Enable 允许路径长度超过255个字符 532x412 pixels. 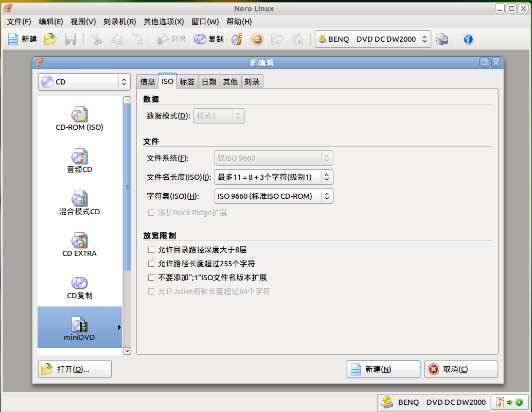pos(151,264)
